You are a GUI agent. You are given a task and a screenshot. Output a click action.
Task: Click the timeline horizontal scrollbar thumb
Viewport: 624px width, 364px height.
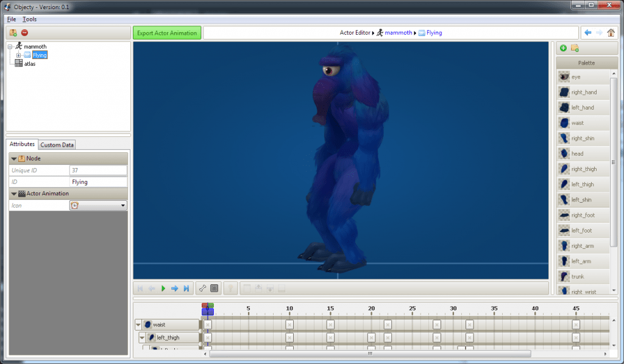370,354
